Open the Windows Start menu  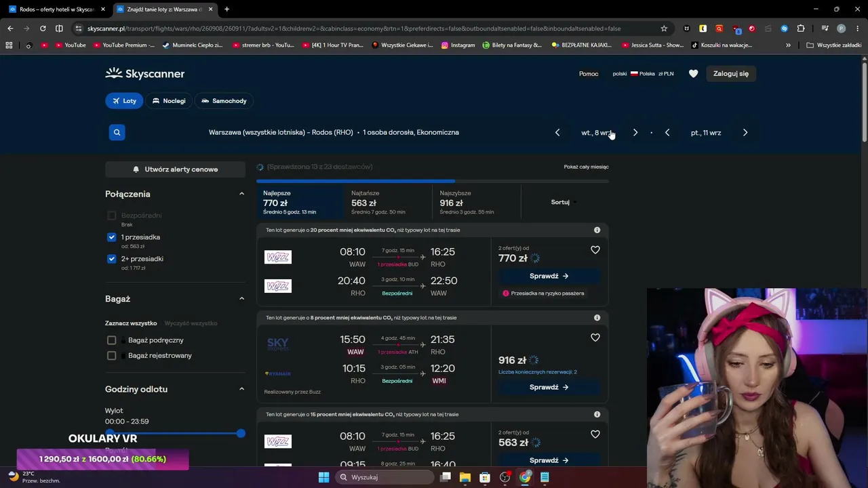pyautogui.click(x=323, y=477)
